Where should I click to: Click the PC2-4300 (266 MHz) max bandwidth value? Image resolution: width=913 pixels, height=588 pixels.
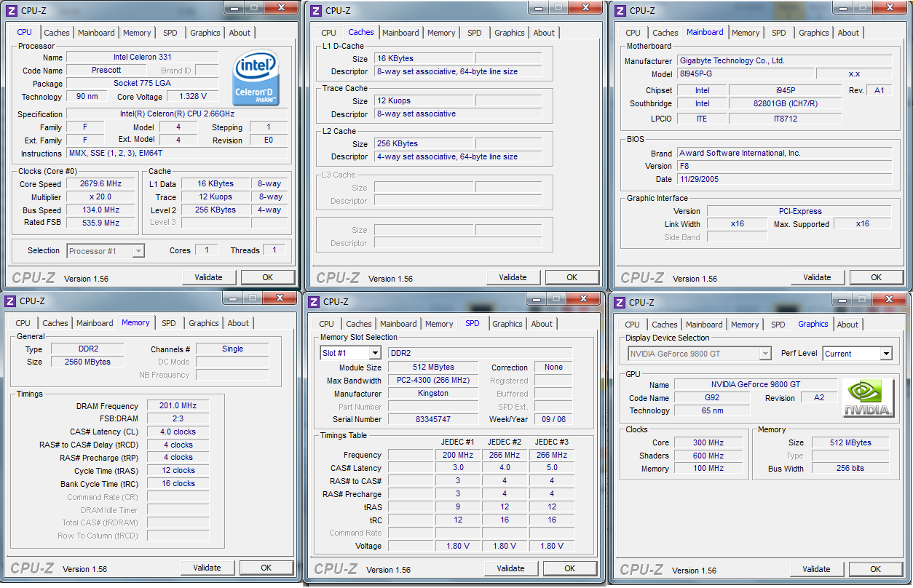pos(433,381)
